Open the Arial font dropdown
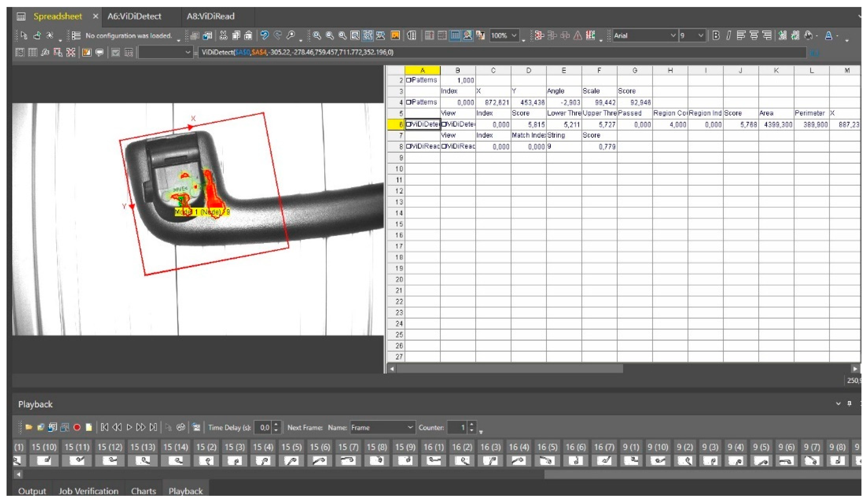The width and height of the screenshot is (868, 503). coord(673,36)
